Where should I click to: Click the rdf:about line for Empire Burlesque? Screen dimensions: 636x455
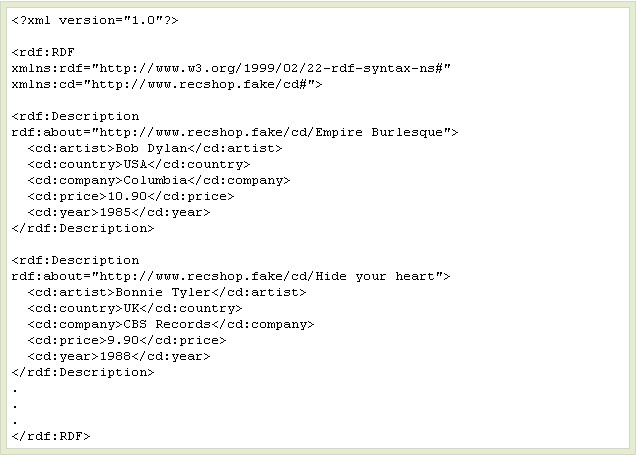click(234, 132)
